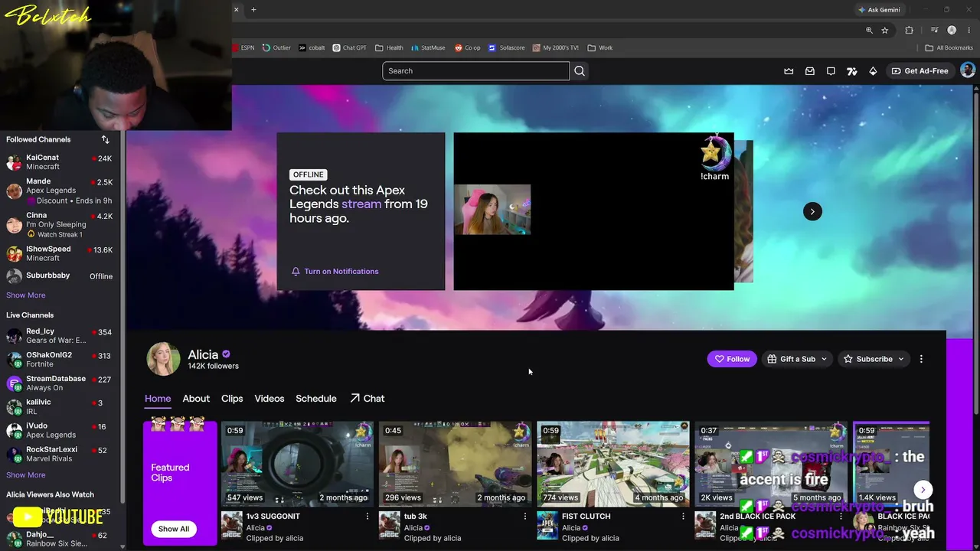
Task: Open more channel options for Alicia
Action: point(921,359)
